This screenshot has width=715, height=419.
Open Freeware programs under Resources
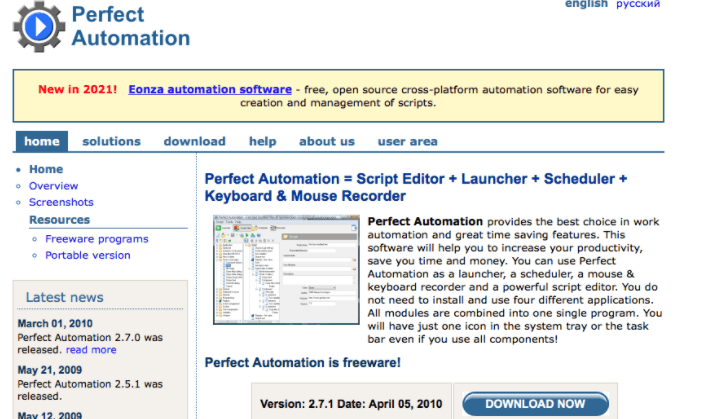point(97,239)
